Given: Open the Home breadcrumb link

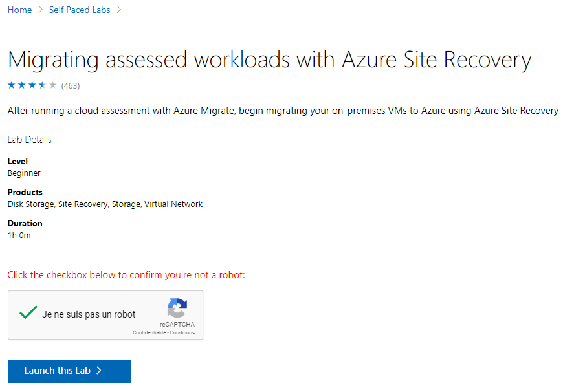Looking at the screenshot, I should 20,10.
